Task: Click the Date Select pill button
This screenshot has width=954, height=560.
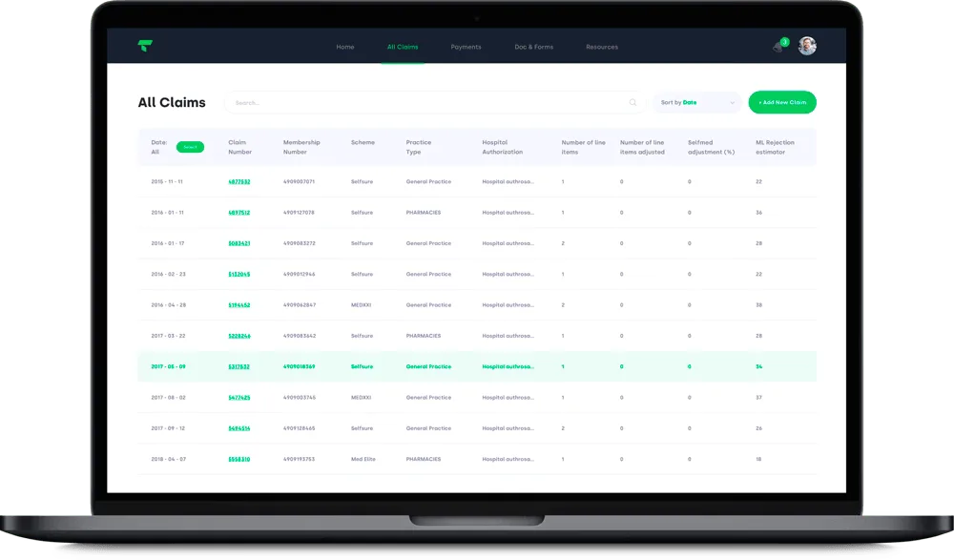Action: (190, 147)
